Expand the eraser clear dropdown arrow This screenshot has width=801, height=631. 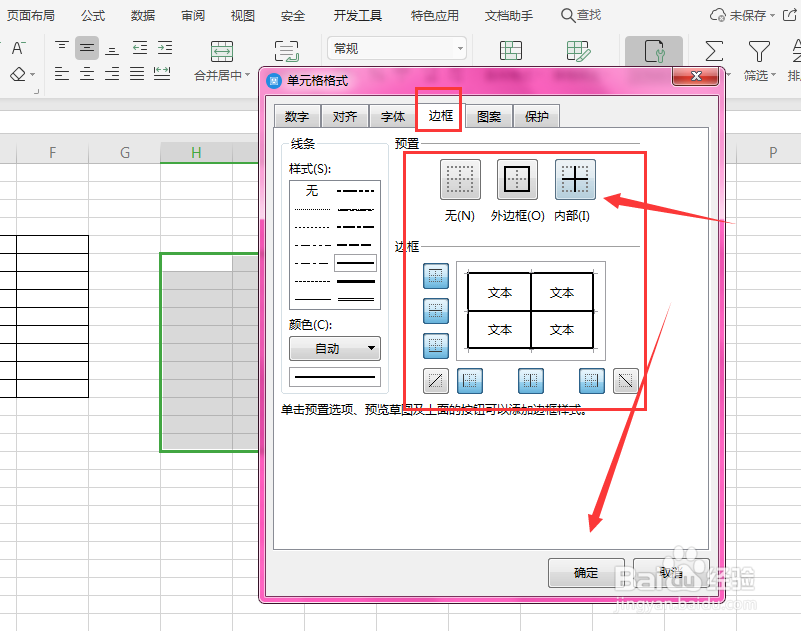point(32,75)
